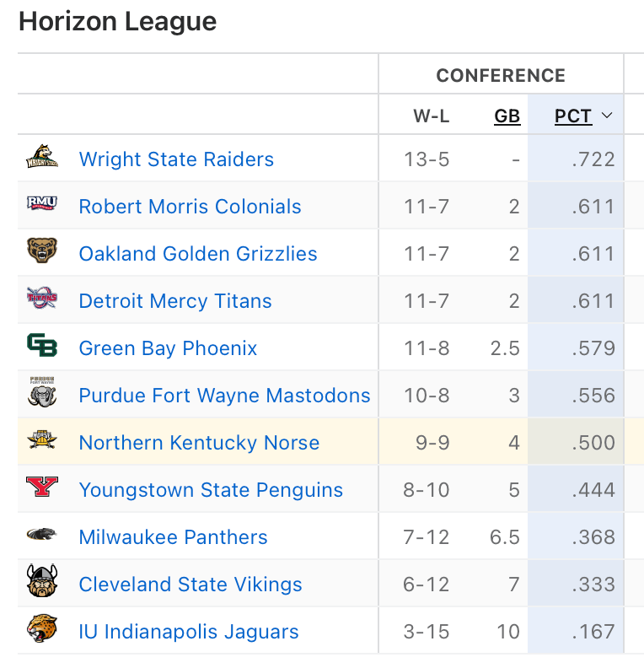Viewport: 644px width, 668px height.
Task: Click the Green Bay Phoenix GB logo
Action: tap(42, 347)
